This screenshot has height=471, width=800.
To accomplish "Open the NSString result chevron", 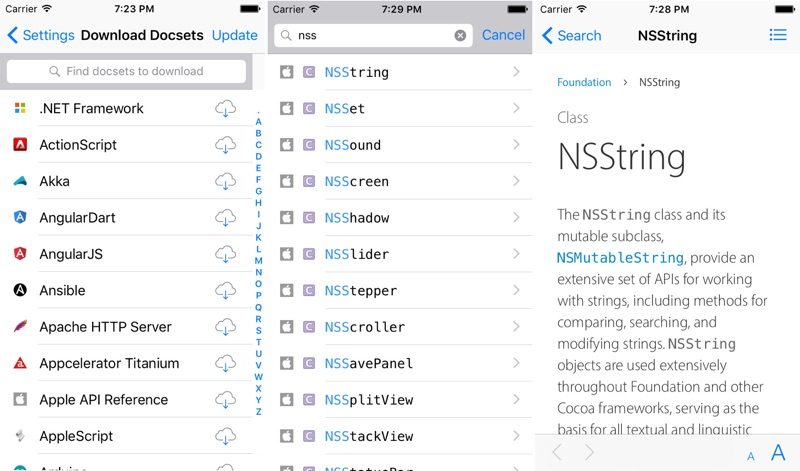I will [516, 72].
